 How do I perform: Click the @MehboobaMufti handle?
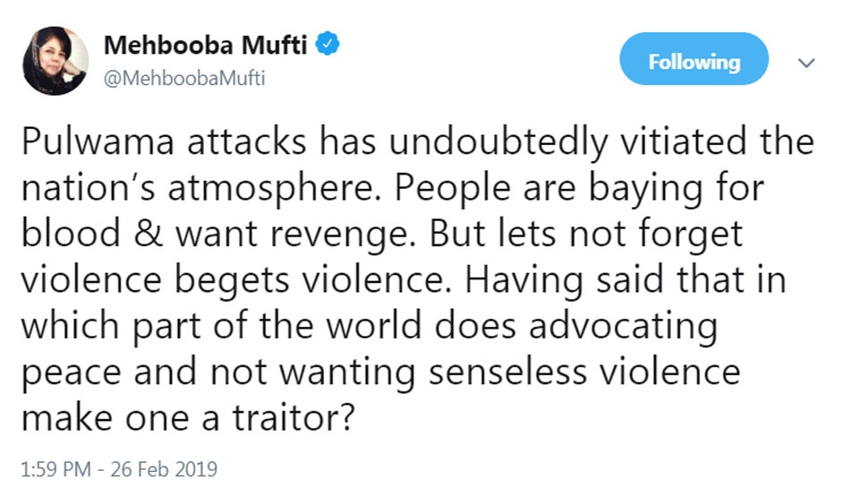185,78
